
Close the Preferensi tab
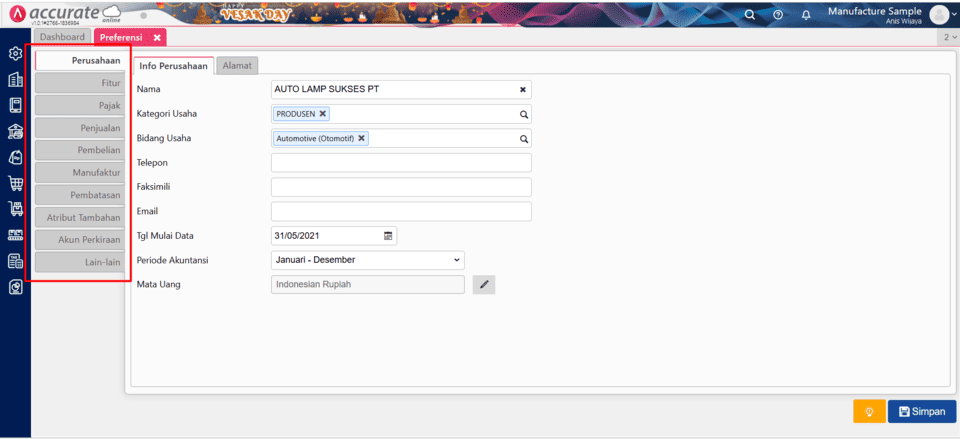(157, 37)
